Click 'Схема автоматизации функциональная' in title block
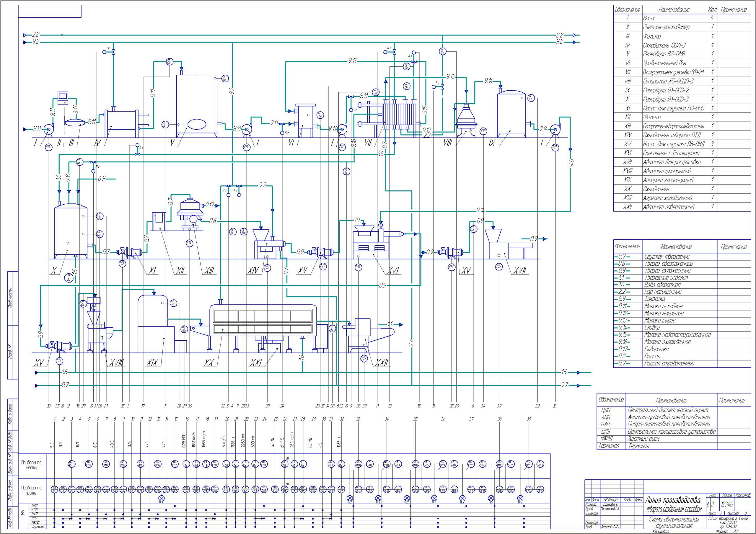Viewport: 756px width, 534px height. click(x=674, y=523)
